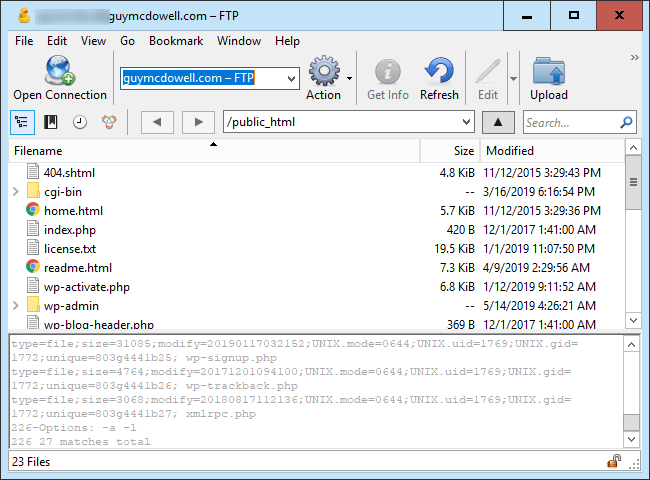
Task: Open the View menu
Action: 93,41
